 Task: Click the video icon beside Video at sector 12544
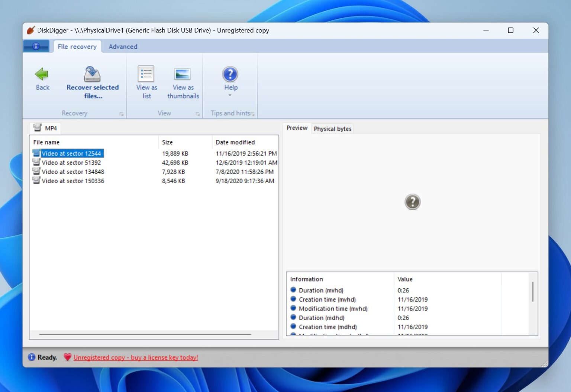tap(36, 153)
